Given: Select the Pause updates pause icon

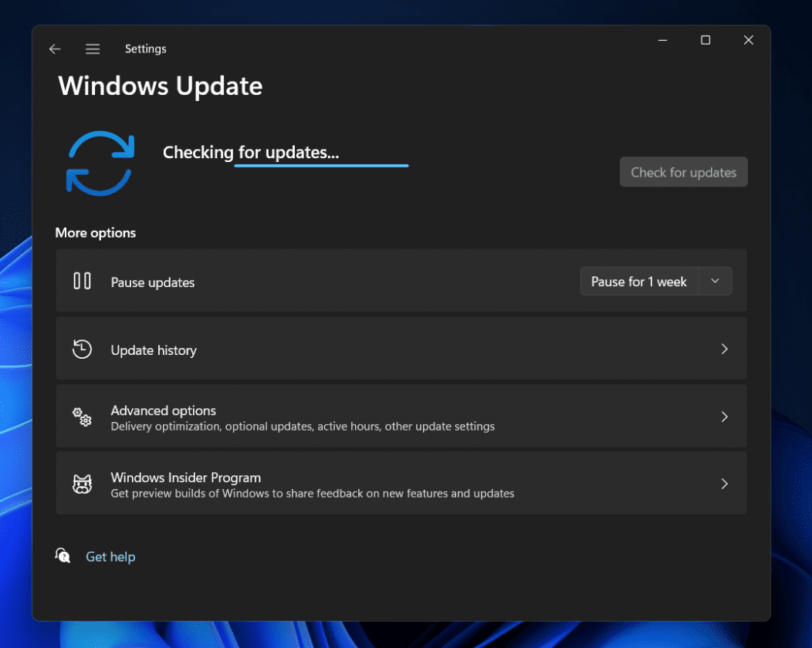Looking at the screenshot, I should (x=82, y=281).
